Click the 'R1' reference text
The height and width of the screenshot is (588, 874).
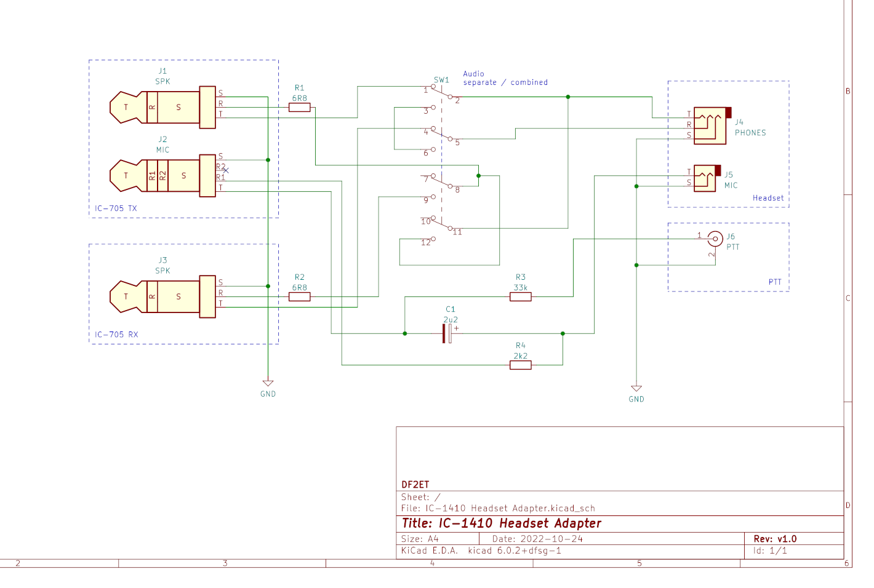pos(299,88)
